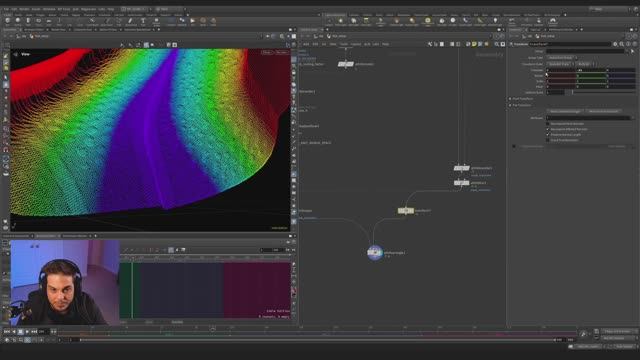Click the Group input field

point(586,51)
